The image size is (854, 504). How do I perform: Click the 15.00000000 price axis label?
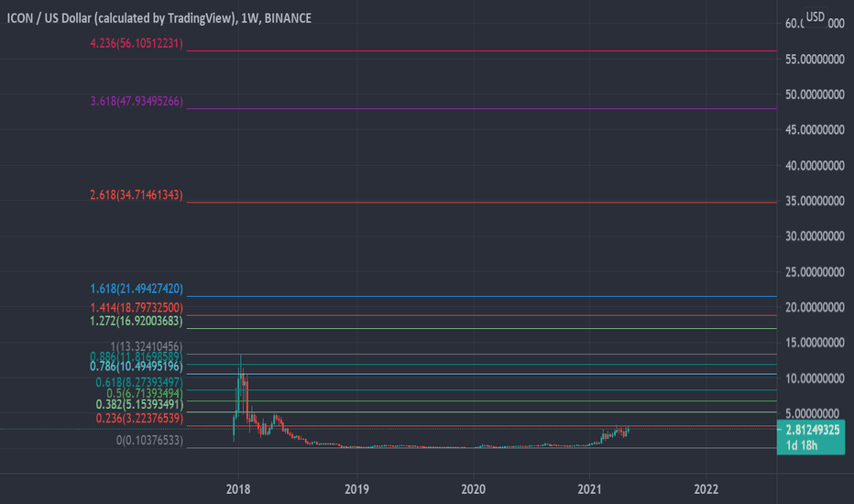pyautogui.click(x=815, y=343)
